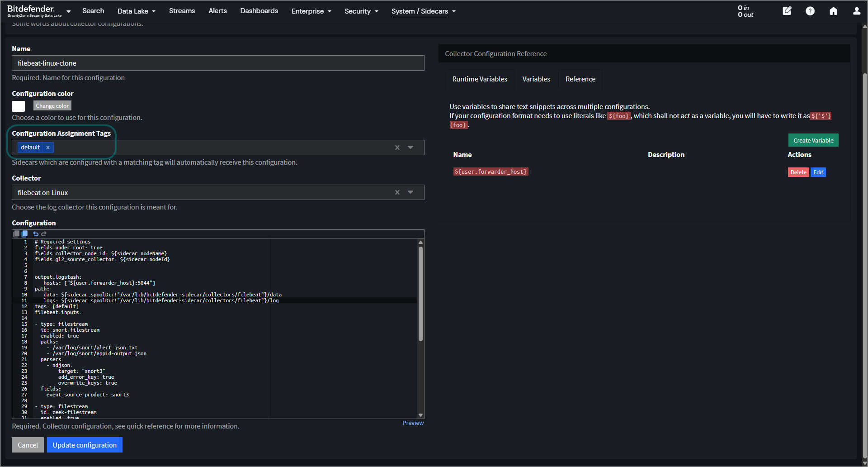Click the Name input containing filebeat-linux-clone
The width and height of the screenshot is (868, 467).
218,63
